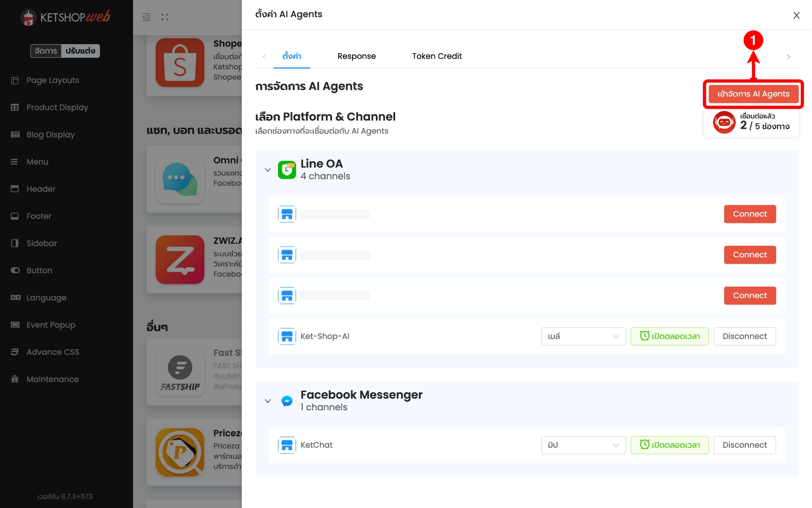The width and height of the screenshot is (812, 508).
Task: Click the เข้าจัดการ AI Agents button
Action: click(753, 94)
